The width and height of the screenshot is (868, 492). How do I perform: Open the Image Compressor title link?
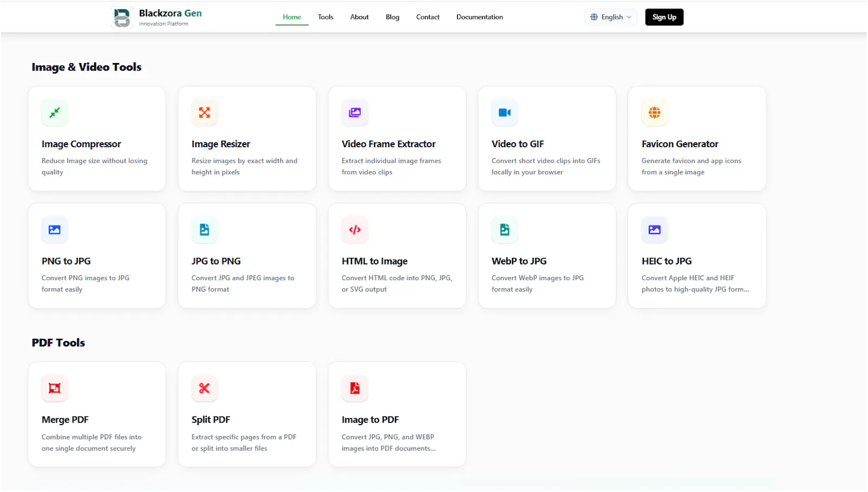click(x=81, y=144)
